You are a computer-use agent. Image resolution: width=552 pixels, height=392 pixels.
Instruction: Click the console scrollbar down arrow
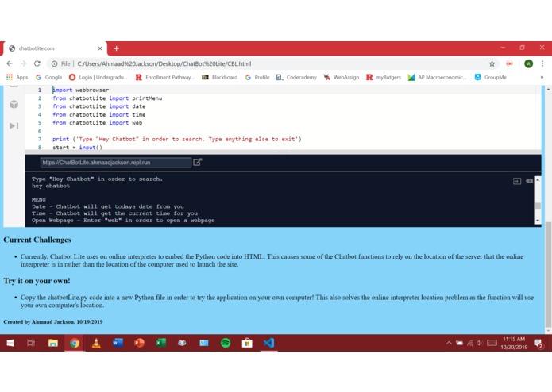click(x=538, y=221)
